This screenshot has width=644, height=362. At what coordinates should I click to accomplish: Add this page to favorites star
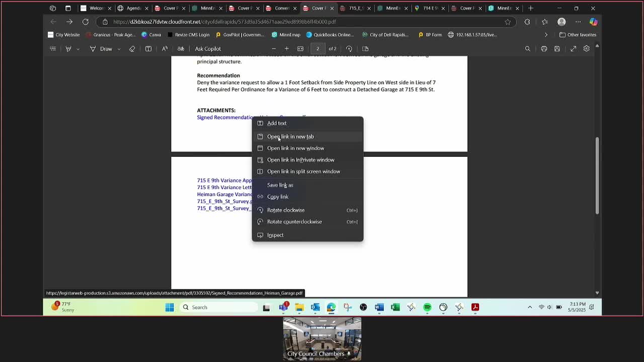coord(508,22)
